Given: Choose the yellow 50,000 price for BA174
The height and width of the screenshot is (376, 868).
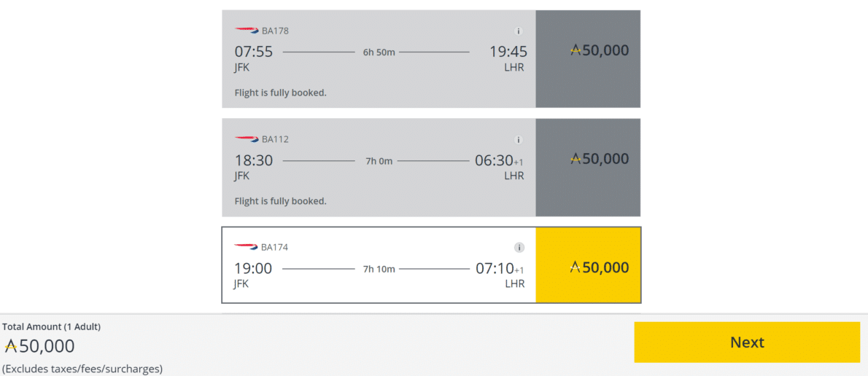Looking at the screenshot, I should (x=588, y=265).
